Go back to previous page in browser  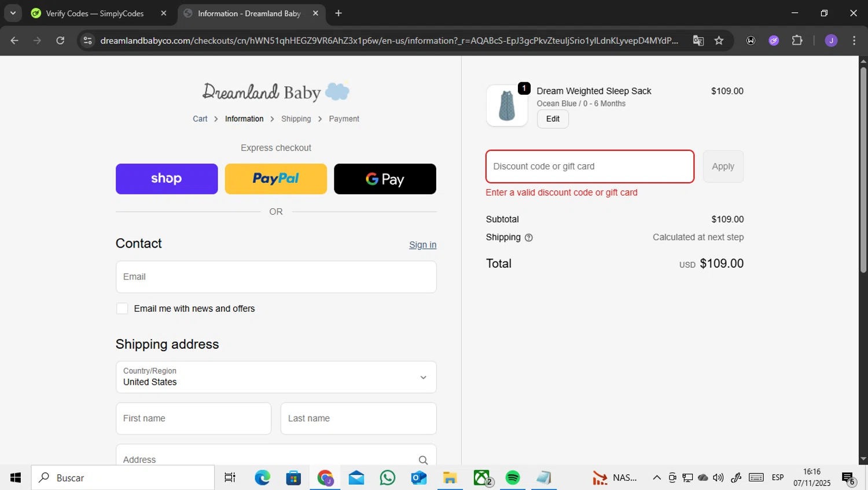pos(14,40)
